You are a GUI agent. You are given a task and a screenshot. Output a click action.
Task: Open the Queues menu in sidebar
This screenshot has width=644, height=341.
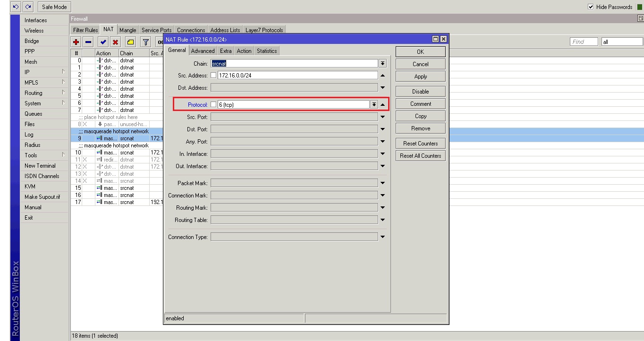(x=45, y=114)
